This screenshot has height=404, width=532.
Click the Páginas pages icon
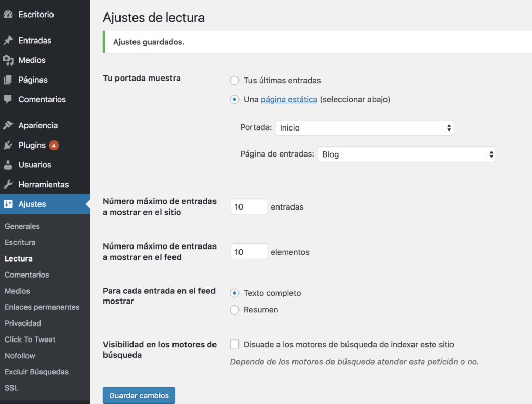(x=8, y=80)
